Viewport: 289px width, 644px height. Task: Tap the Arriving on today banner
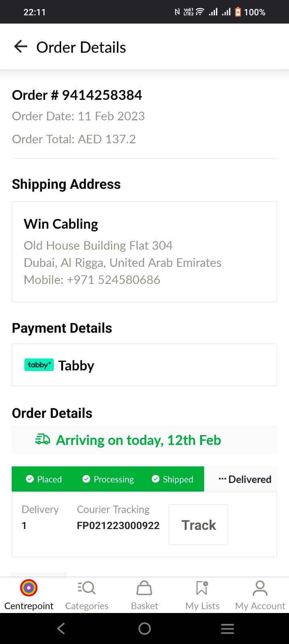145,440
